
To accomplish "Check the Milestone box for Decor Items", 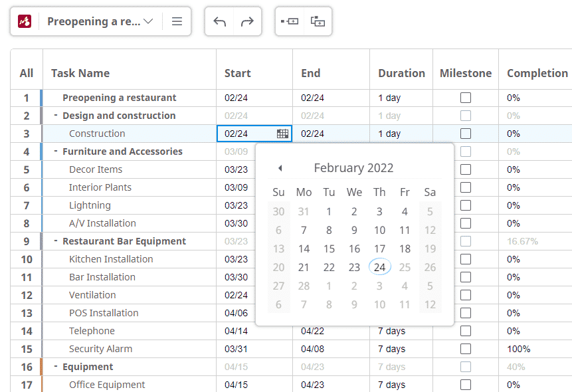I will coord(466,169).
